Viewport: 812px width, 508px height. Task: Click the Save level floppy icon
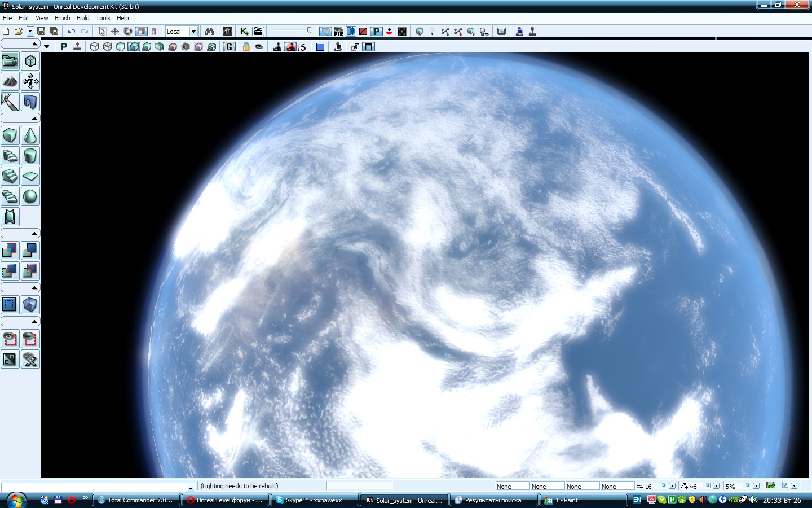41,32
